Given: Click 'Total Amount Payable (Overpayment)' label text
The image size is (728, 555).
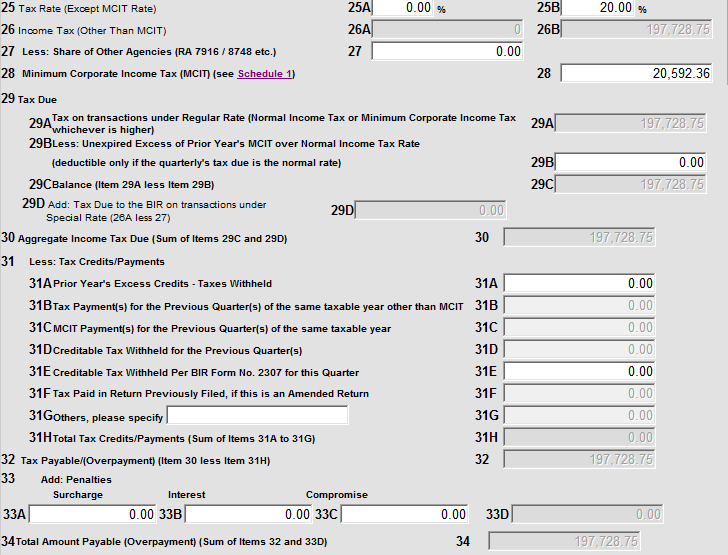Looking at the screenshot, I should (x=106, y=542).
